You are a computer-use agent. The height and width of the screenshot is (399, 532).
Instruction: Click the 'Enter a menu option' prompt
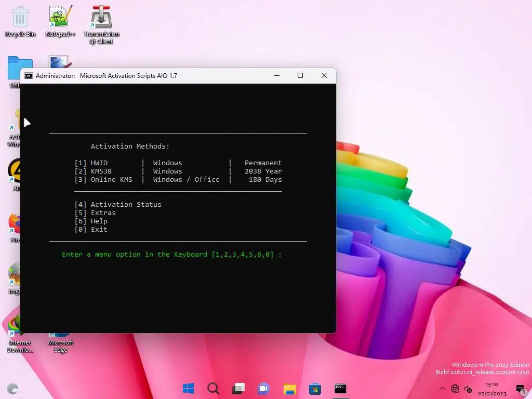[x=171, y=255]
